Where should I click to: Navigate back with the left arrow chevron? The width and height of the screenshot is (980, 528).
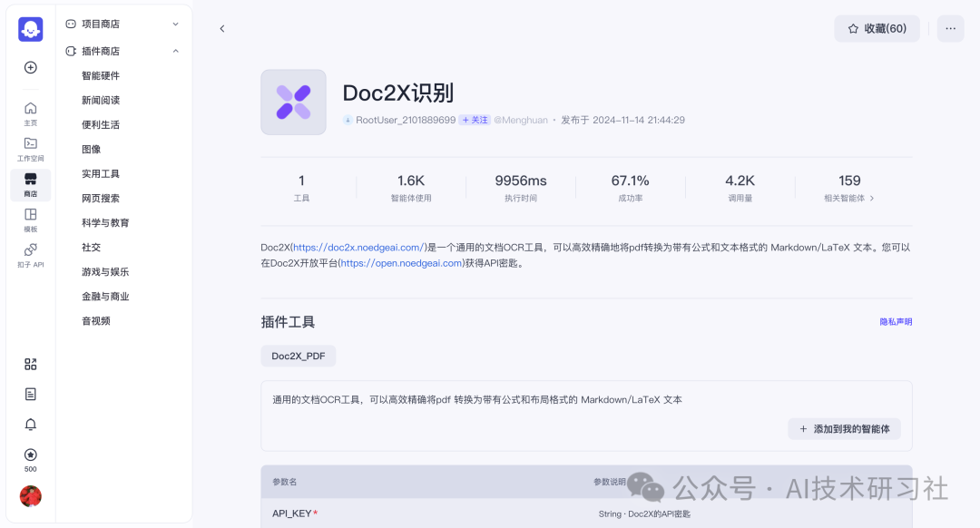[222, 28]
